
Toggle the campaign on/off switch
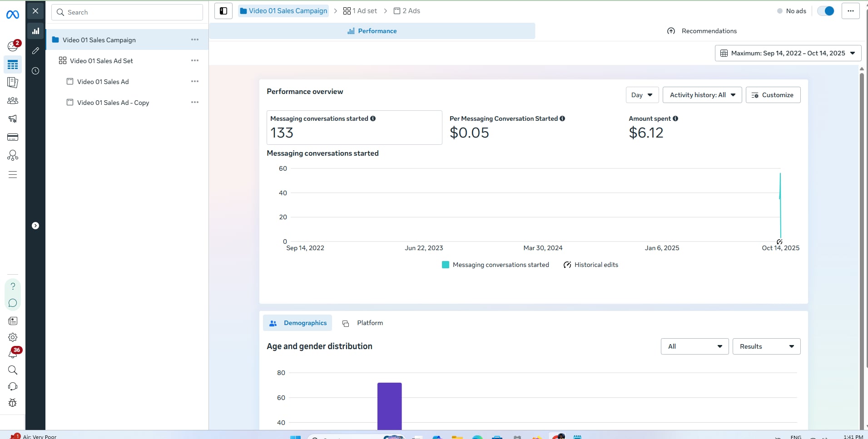click(825, 11)
